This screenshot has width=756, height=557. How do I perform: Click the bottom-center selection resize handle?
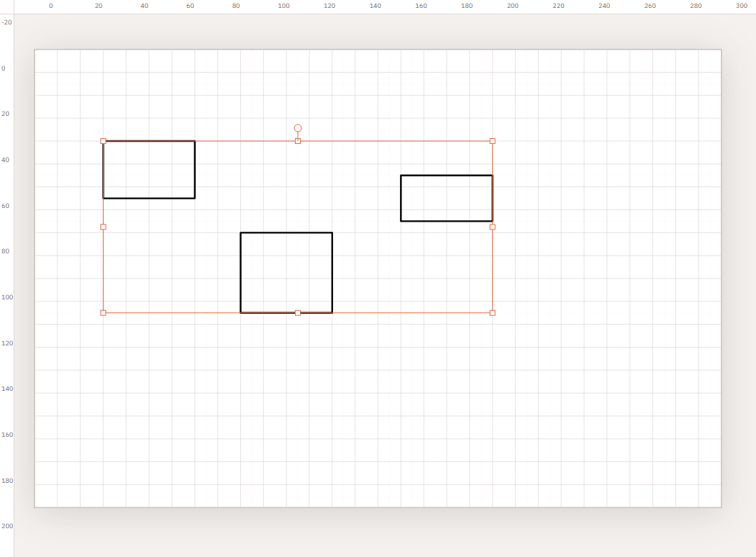tap(298, 313)
